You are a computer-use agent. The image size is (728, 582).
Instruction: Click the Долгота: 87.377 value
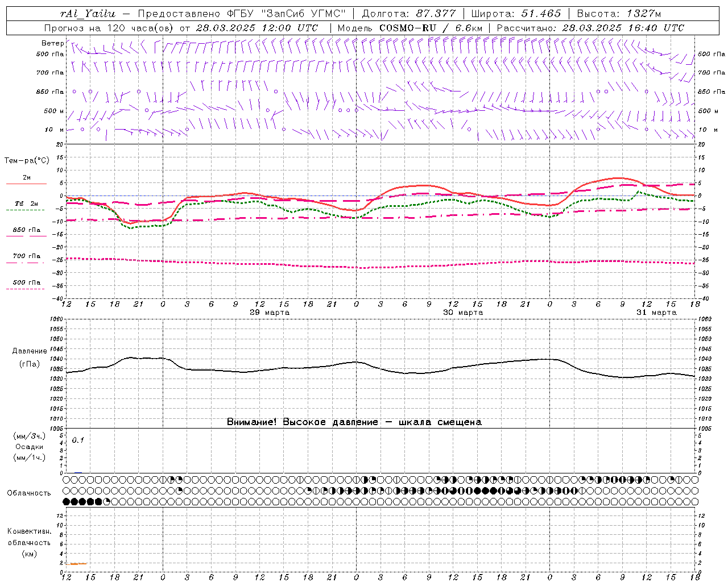[408, 14]
